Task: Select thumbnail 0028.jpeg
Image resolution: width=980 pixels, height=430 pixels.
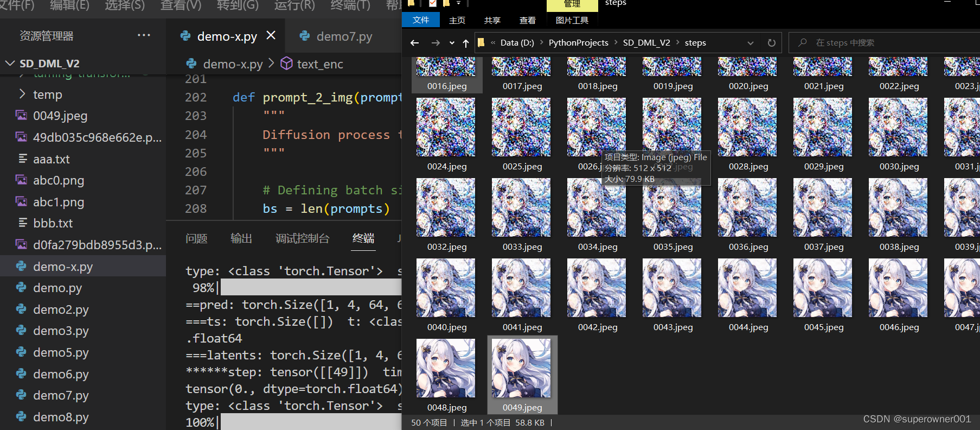Action: point(747,127)
